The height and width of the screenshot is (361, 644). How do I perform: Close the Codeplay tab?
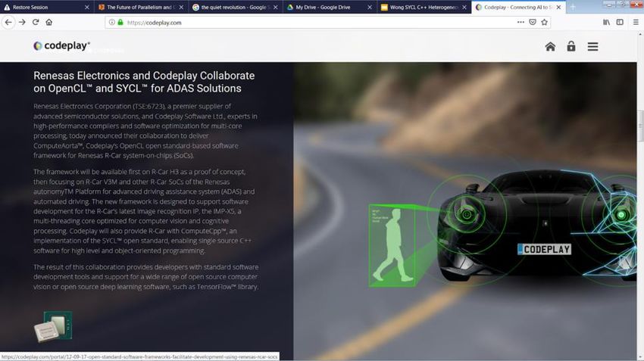point(558,8)
